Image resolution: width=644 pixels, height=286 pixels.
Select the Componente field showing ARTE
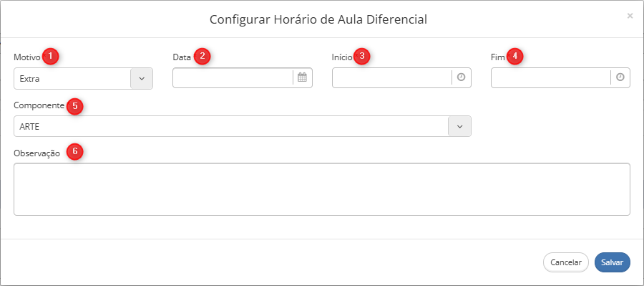[243, 126]
